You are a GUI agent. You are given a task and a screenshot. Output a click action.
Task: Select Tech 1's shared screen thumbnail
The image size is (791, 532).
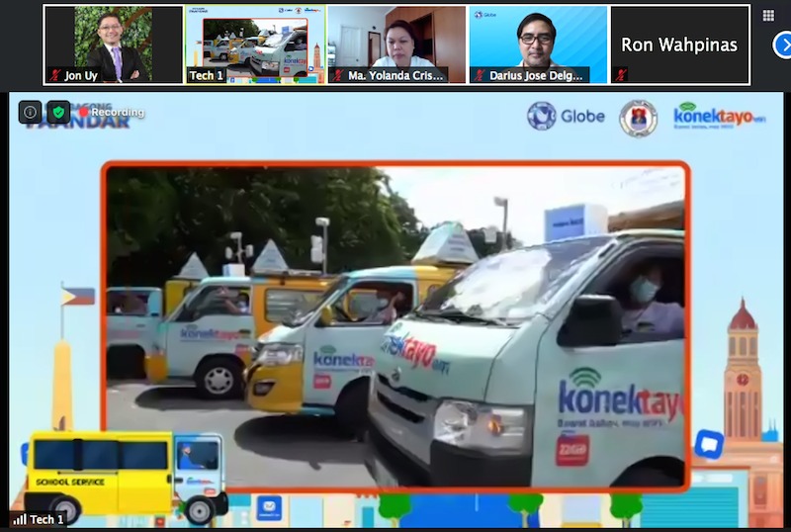point(256,44)
